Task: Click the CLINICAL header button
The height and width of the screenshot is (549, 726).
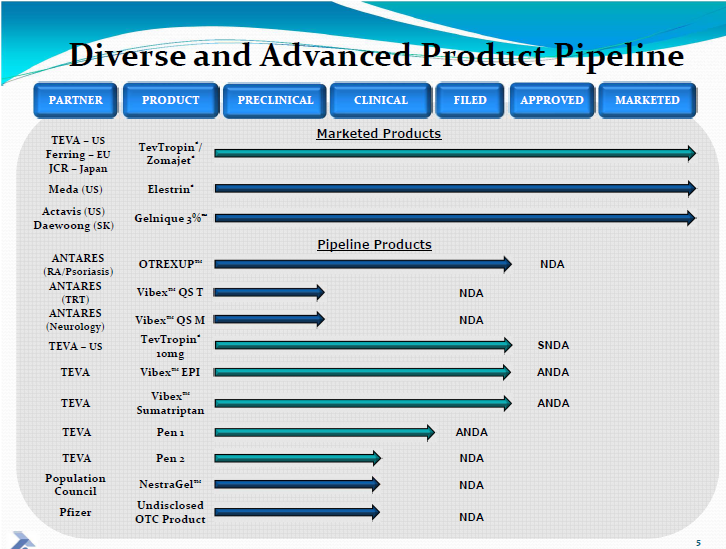Action: point(381,100)
